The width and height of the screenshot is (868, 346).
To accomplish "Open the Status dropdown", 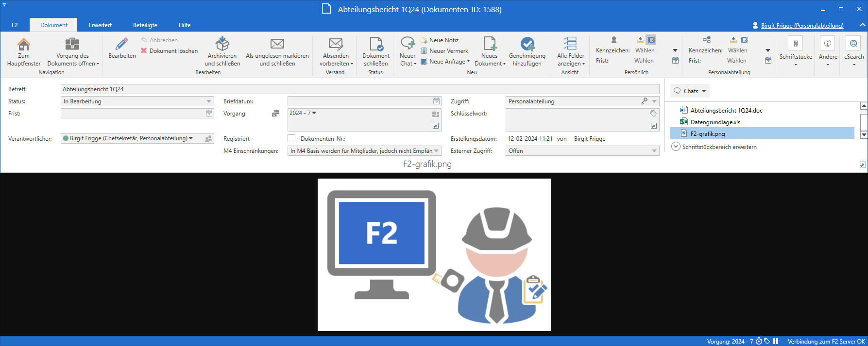I will pos(209,101).
